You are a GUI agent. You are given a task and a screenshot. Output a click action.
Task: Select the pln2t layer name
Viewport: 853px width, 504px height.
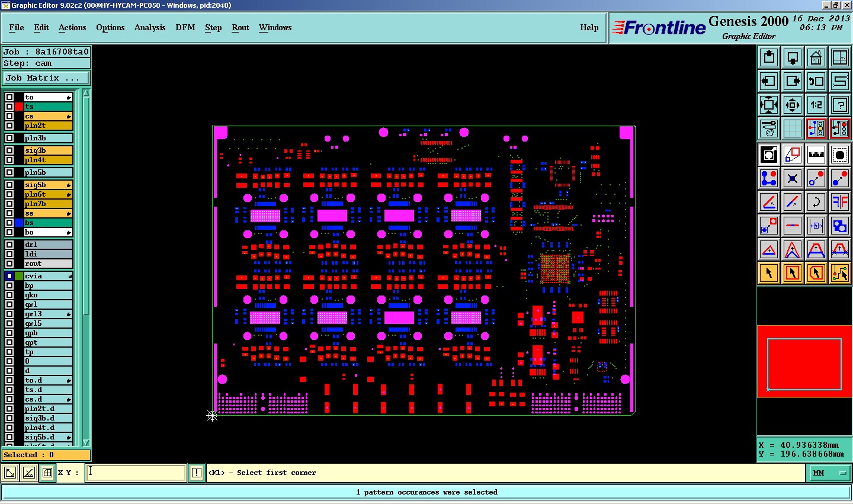[48, 126]
